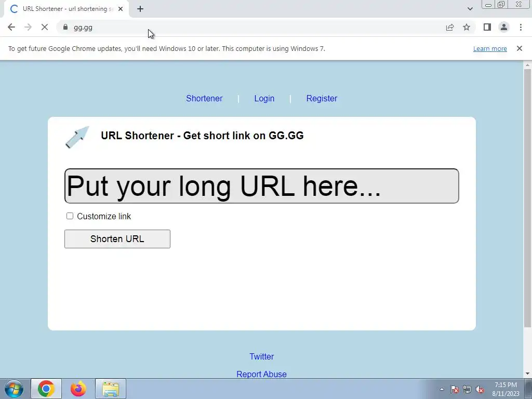Open the Action Center flag icon

coord(455,390)
